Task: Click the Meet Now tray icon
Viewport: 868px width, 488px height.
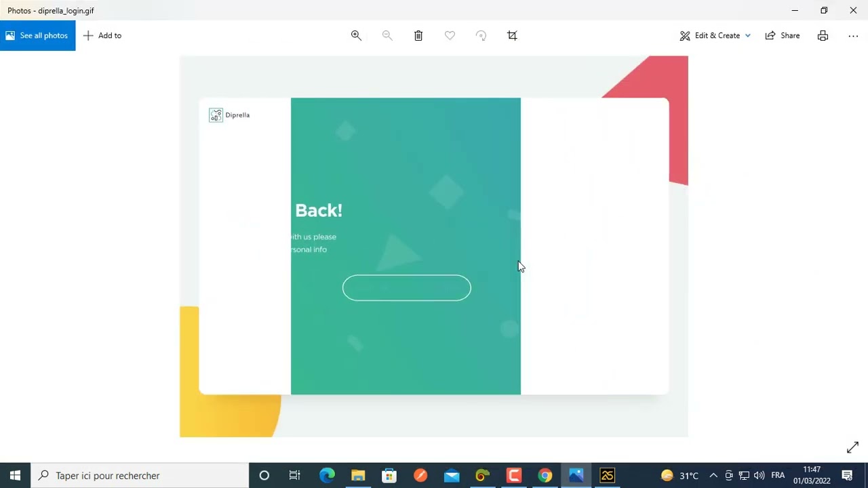Action: (729, 475)
